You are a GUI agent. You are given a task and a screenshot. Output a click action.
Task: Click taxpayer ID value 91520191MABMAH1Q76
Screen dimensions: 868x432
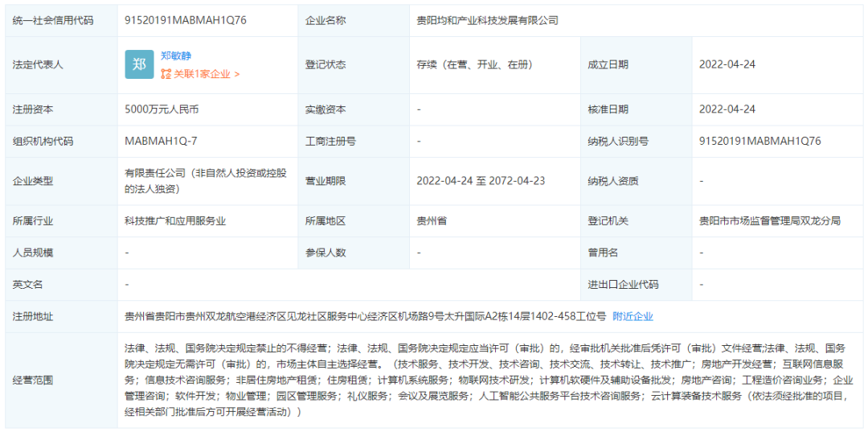pyautogui.click(x=759, y=142)
